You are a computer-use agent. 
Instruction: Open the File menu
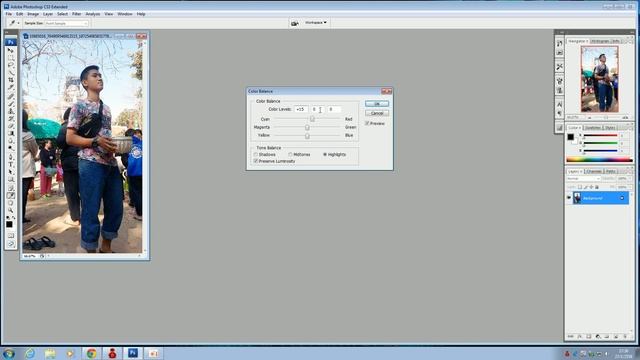pyautogui.click(x=9, y=14)
